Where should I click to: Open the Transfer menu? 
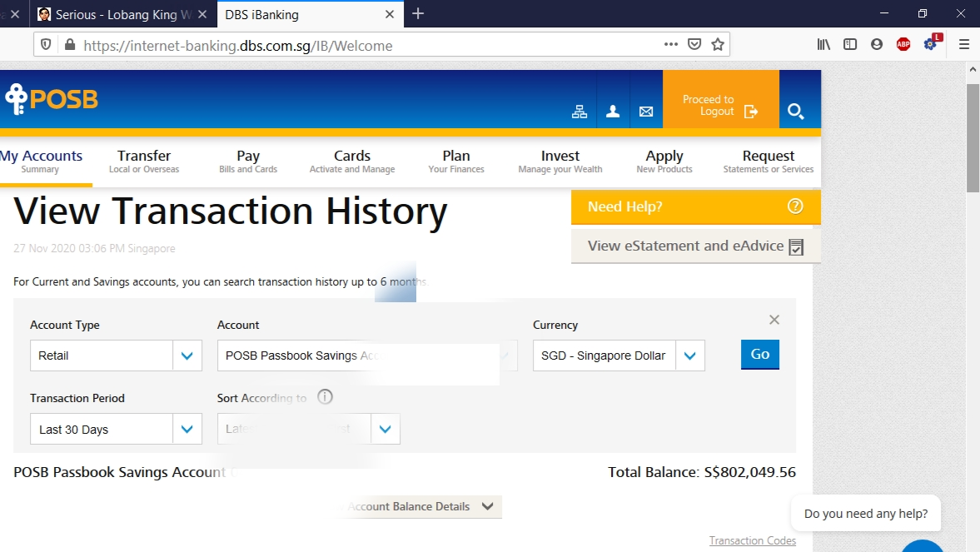[x=144, y=161]
